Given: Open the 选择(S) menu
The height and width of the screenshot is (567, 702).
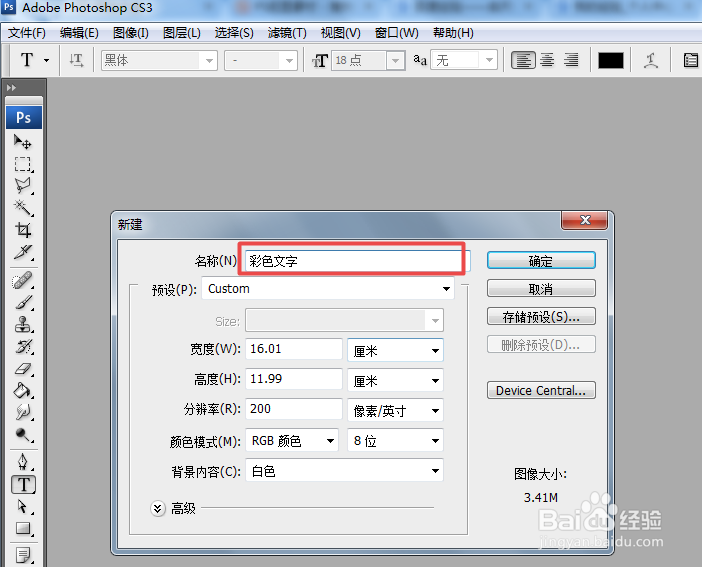Looking at the screenshot, I should click(234, 33).
